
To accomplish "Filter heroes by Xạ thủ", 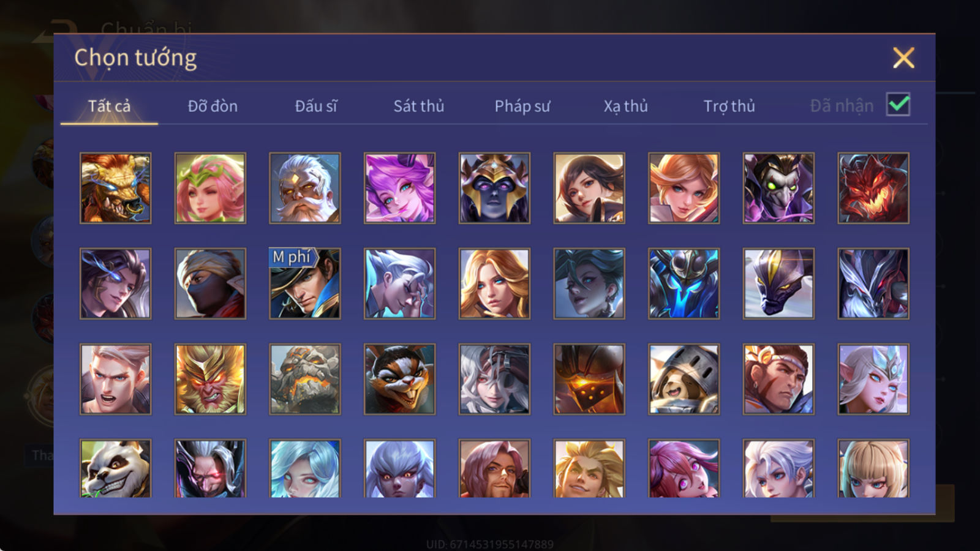I will [625, 106].
